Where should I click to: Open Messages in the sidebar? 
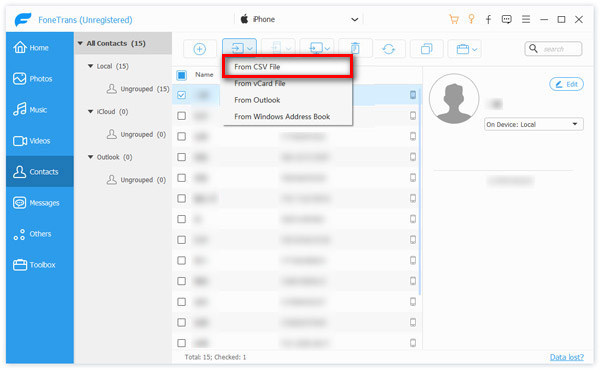(40, 203)
